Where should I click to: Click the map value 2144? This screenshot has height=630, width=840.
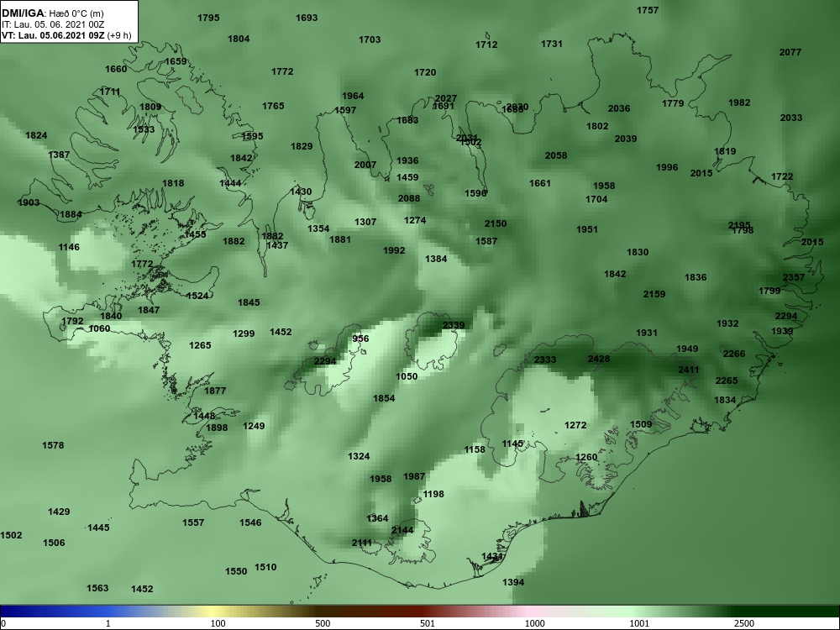(402, 530)
